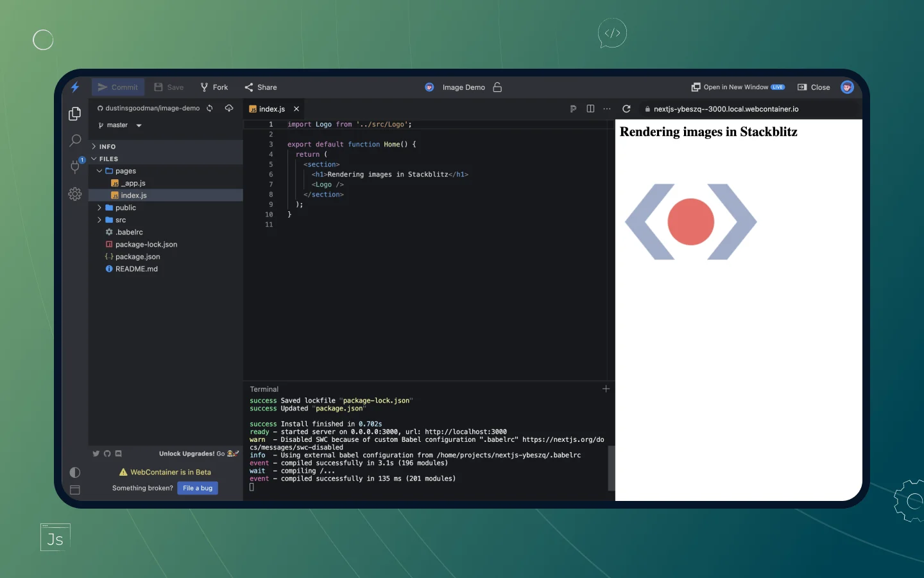Select the StackBlitz lightning bolt logo

tap(75, 87)
